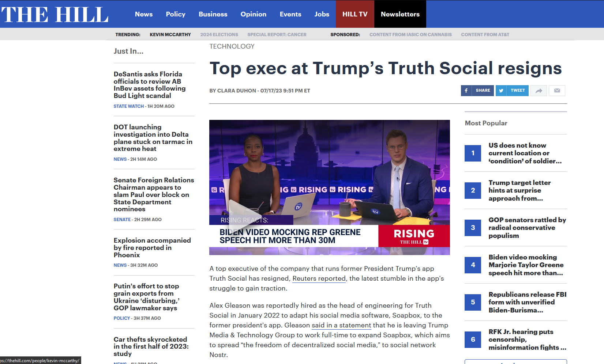Open the 'Reuters reported' link
Screen dimensions: 604x364
(319, 278)
